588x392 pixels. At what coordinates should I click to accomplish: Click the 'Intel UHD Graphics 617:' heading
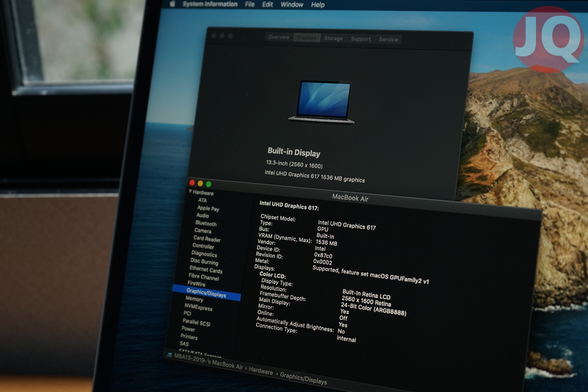tap(289, 206)
